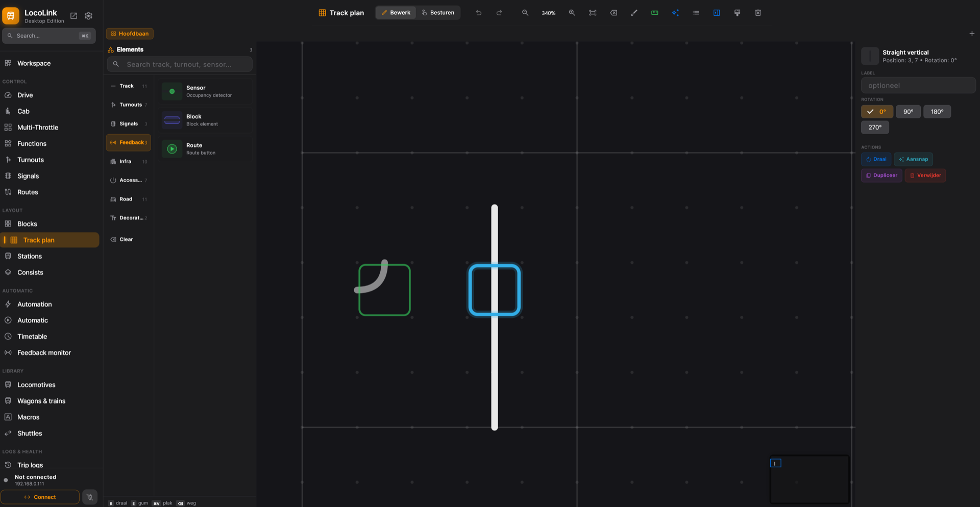Zoom out with the magnifier minus icon
The width and height of the screenshot is (980, 507).
525,13
